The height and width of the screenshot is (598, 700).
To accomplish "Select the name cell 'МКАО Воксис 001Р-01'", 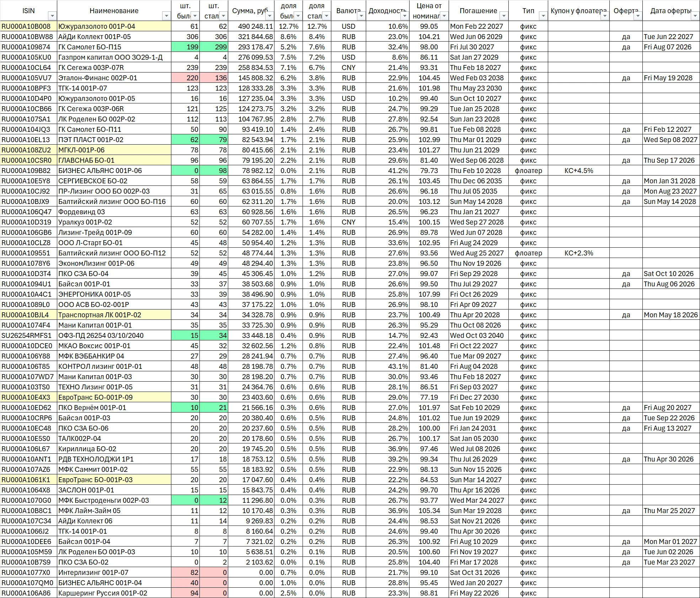I will 114,346.
